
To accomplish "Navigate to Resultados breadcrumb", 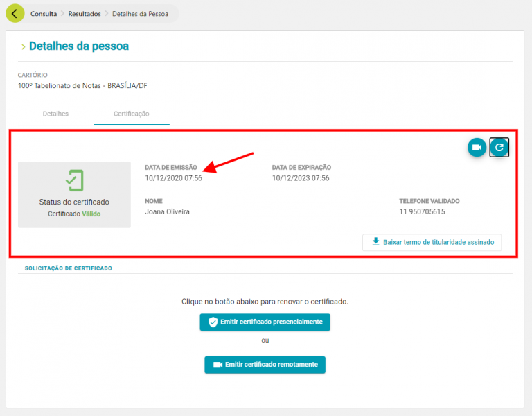I will [x=84, y=14].
